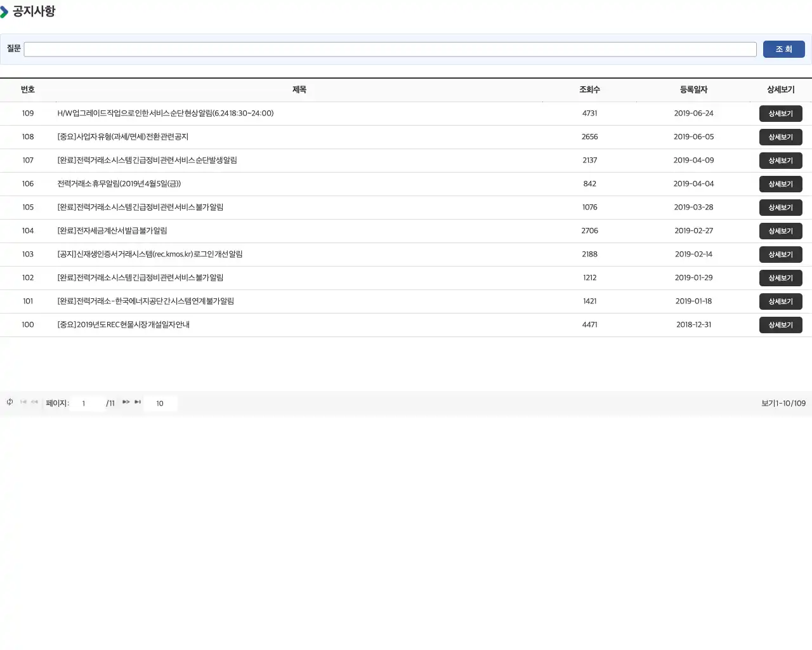Click date 2018-12-31
812x650 pixels.
693,324
